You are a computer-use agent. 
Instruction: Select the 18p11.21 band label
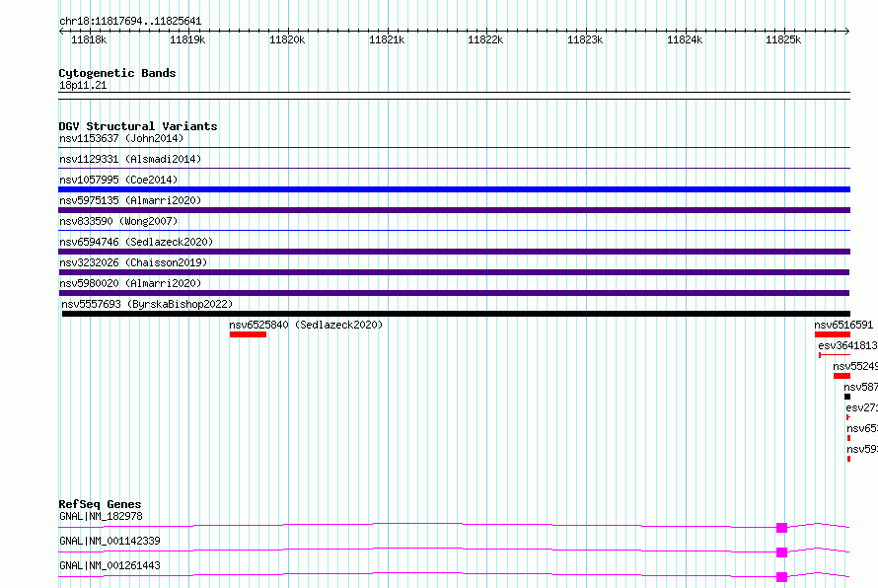pyautogui.click(x=83, y=85)
